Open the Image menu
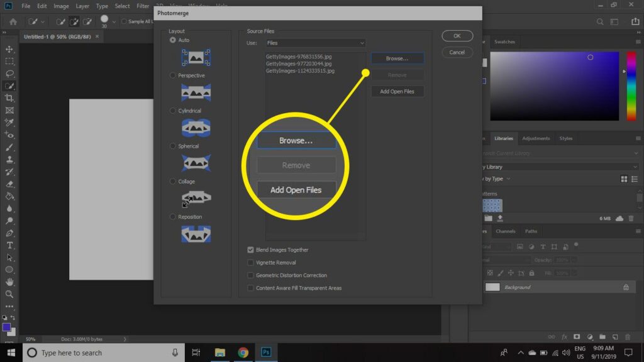Image resolution: width=644 pixels, height=362 pixels. tap(61, 6)
